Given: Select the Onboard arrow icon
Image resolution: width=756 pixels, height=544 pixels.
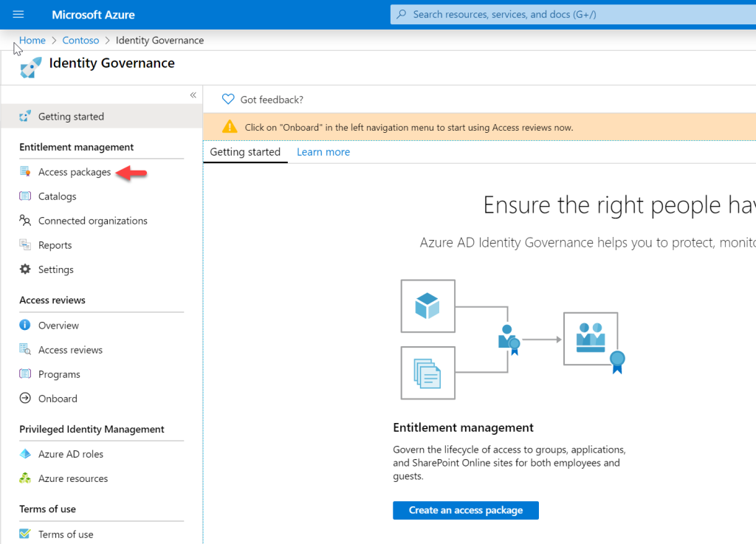Looking at the screenshot, I should coord(25,398).
